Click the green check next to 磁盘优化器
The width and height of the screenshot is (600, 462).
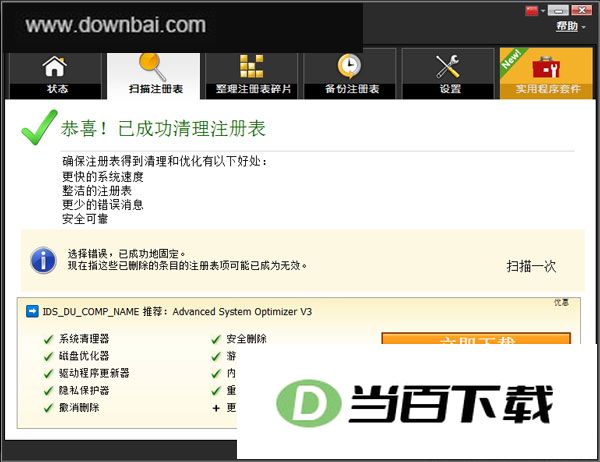click(x=49, y=356)
